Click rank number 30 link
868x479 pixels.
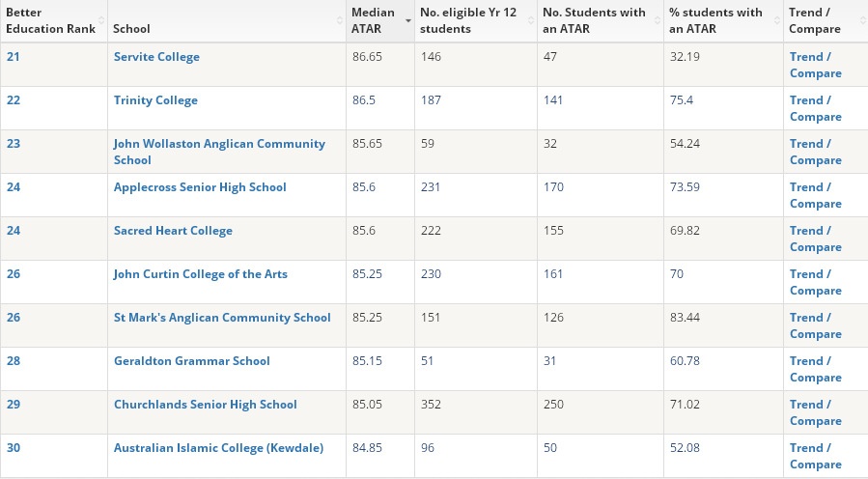14,448
